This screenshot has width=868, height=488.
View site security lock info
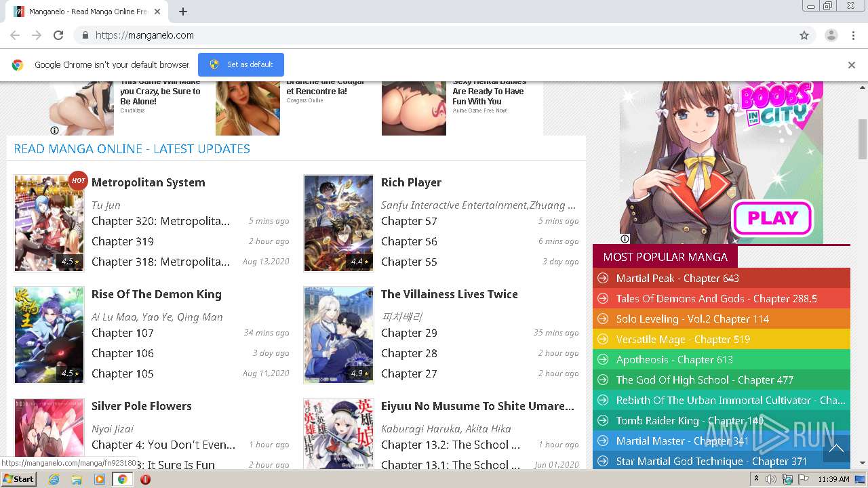(85, 35)
